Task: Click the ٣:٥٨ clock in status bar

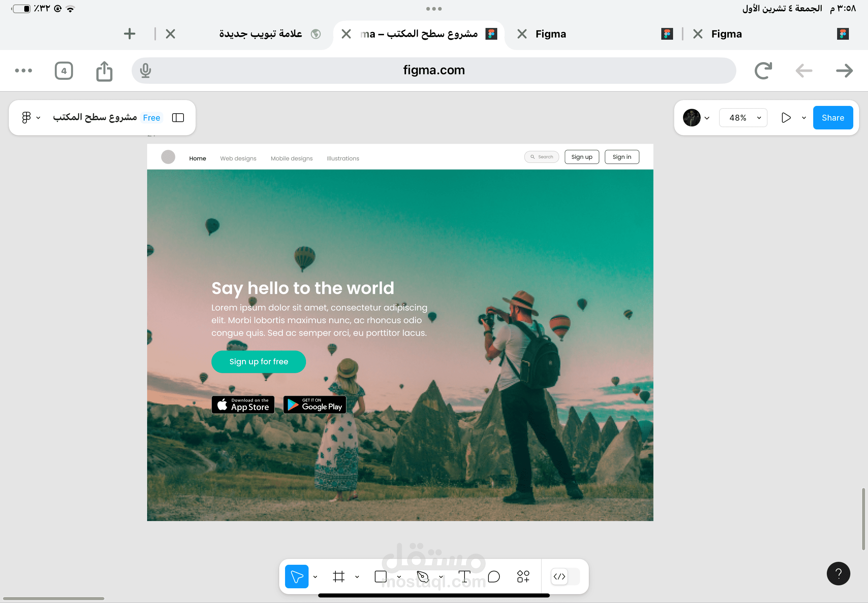Action: 843,8
